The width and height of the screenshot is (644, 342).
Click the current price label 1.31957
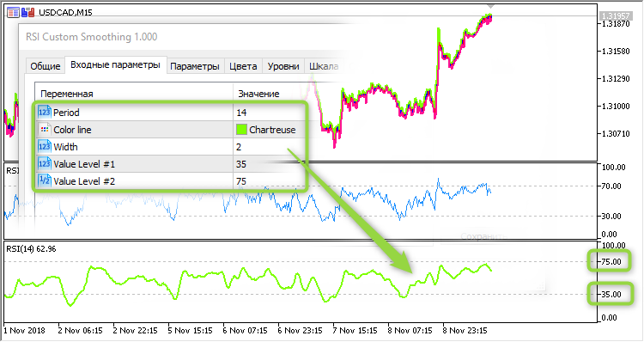click(615, 15)
